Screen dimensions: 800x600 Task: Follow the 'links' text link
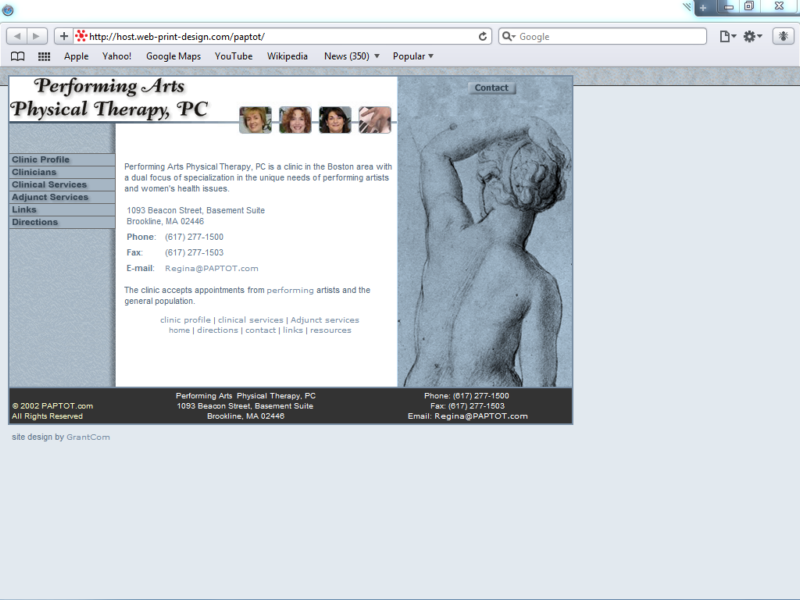pos(293,330)
